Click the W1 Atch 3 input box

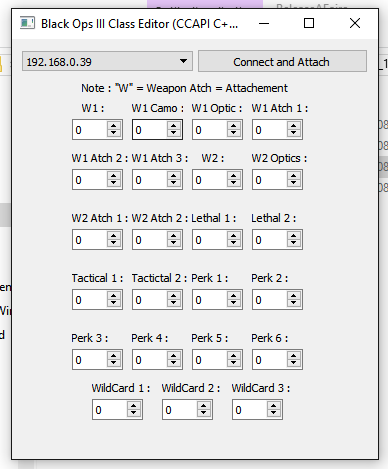pyautogui.click(x=149, y=180)
